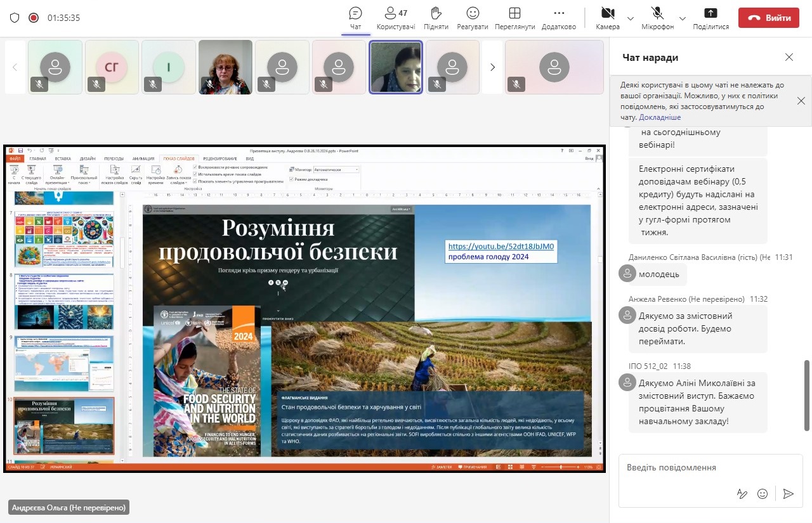Show next participants with right chevron
The image size is (812, 523).
(492, 67)
